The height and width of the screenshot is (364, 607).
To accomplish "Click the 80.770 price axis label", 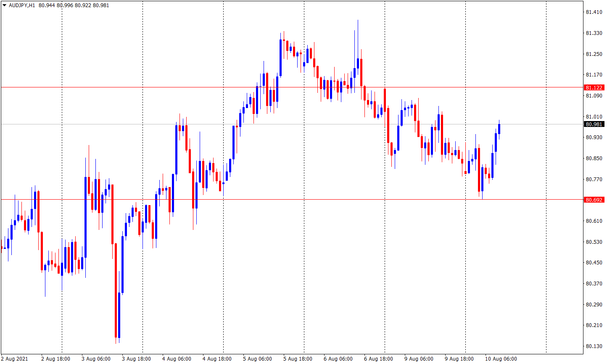I will click(x=594, y=179).
